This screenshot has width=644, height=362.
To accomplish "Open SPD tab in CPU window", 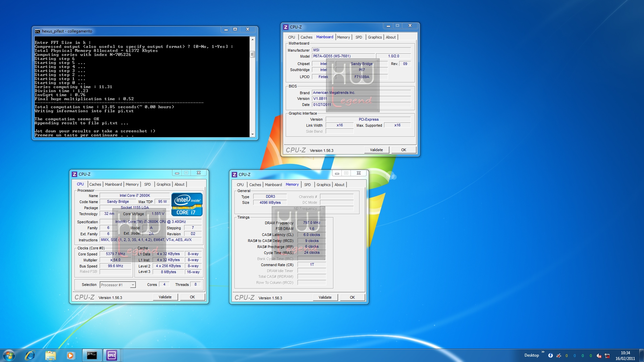I will (x=147, y=184).
